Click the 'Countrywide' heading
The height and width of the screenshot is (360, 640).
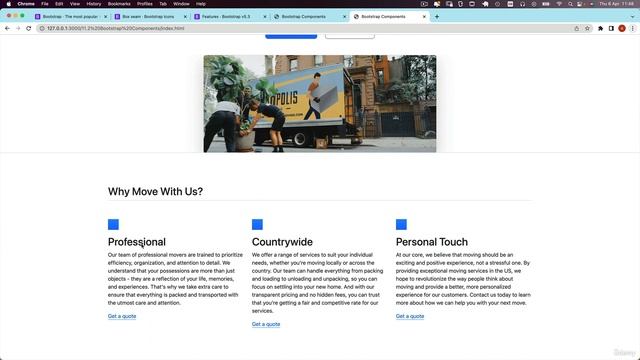point(282,242)
